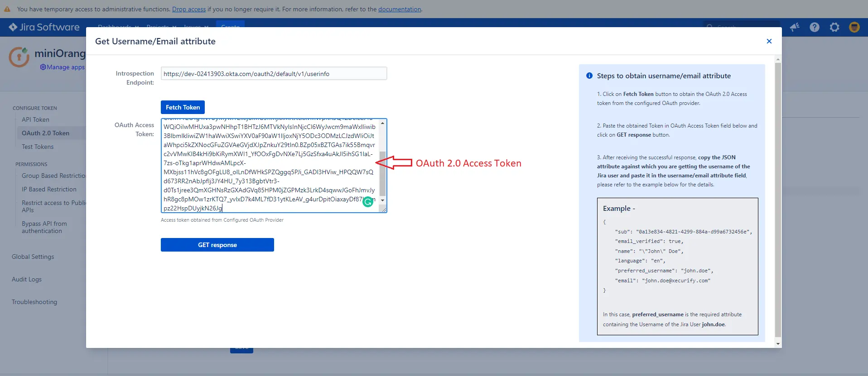Screen dimensions: 868x376
Task: Open the Drop access link
Action: [x=189, y=9]
